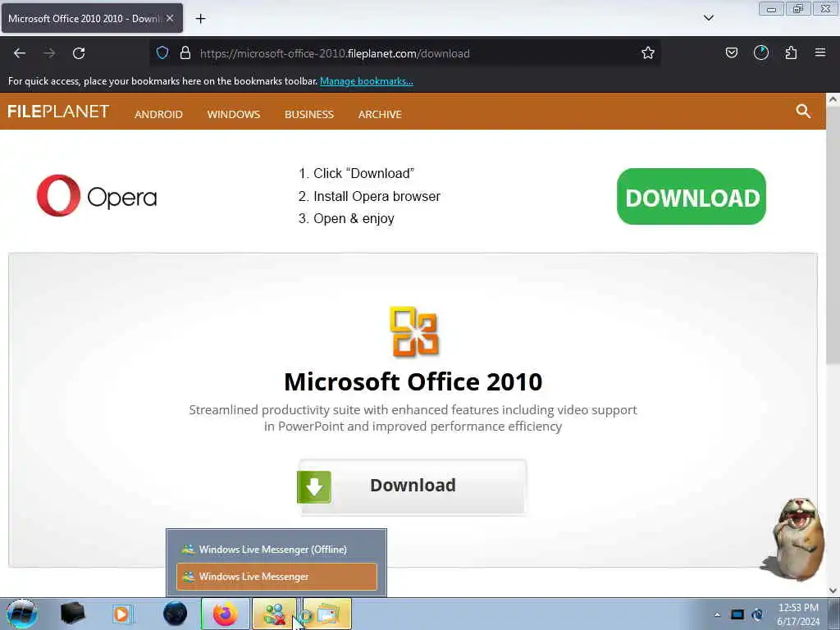Click the Firefox taskbar icon

225,614
